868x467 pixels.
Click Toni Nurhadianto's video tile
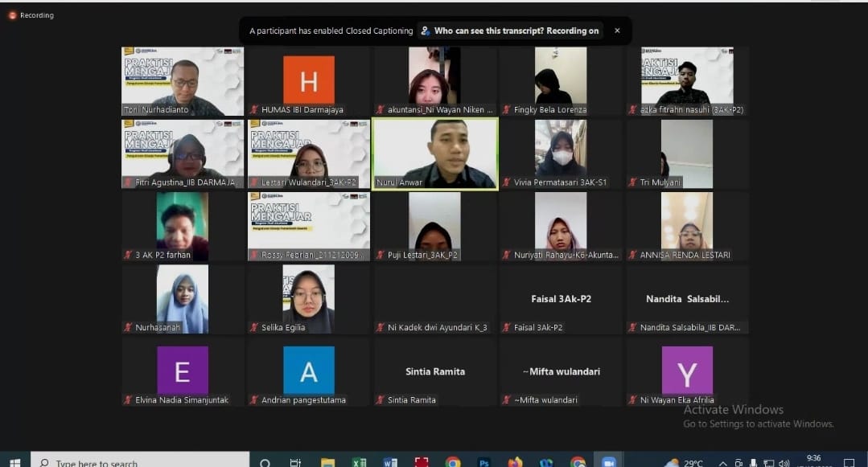tap(183, 80)
